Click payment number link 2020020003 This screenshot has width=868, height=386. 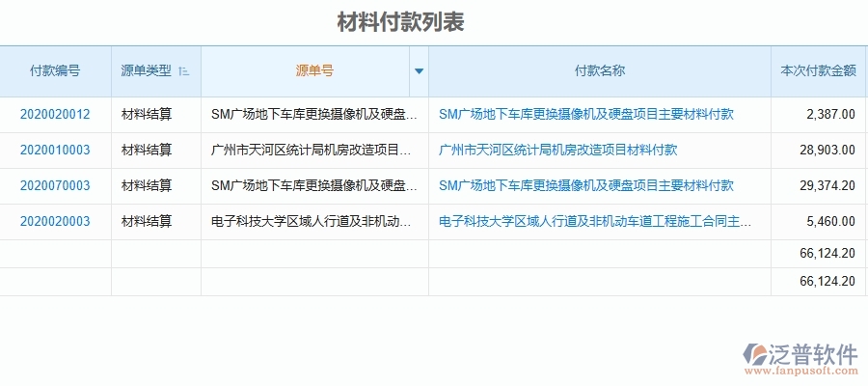(x=55, y=221)
